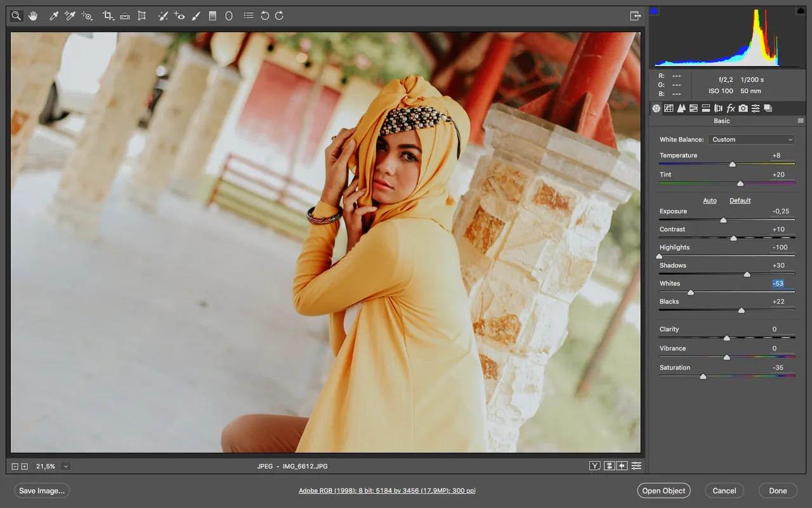Image resolution: width=812 pixels, height=508 pixels.
Task: Open the HSL / Grayscale panel tab
Action: coord(693,109)
